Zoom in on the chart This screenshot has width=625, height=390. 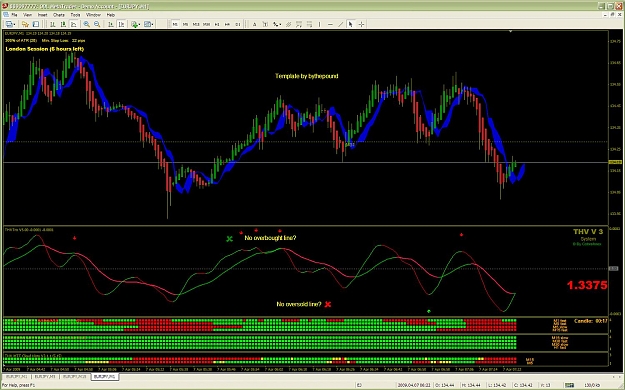point(86,24)
